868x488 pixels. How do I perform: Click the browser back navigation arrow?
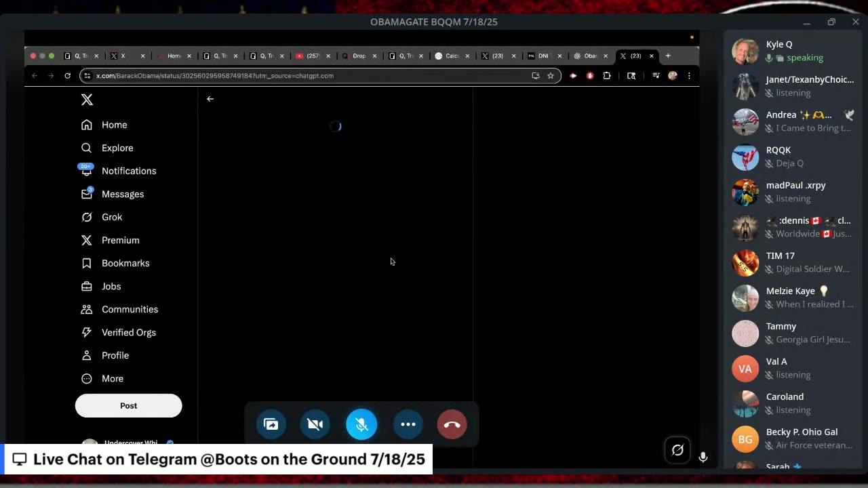pos(35,75)
